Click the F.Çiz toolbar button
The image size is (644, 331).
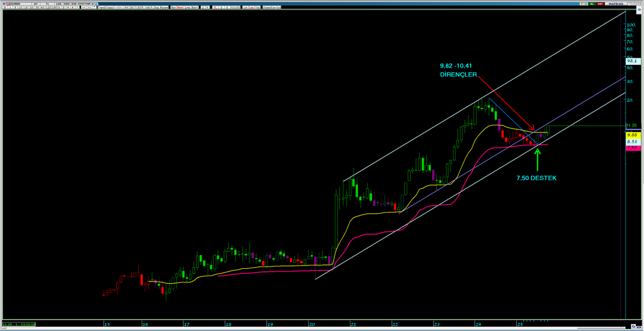[x=156, y=7]
